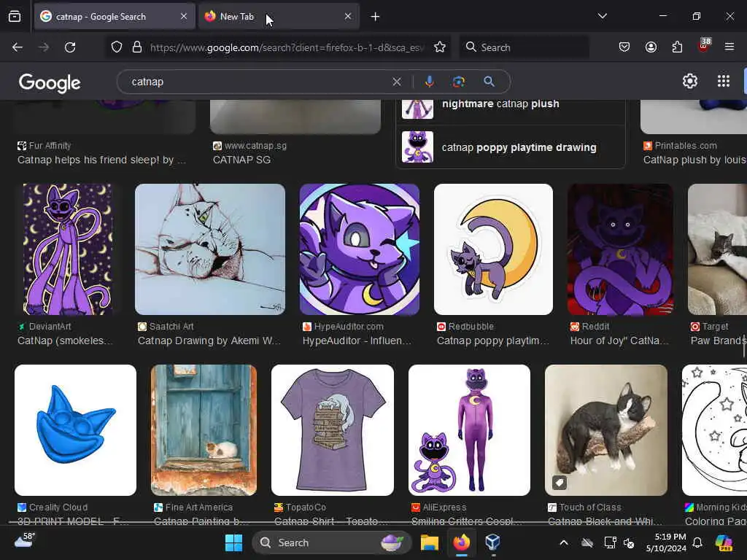Viewport: 747px width, 560px height.
Task: Open the TopatoCo purple shirt thumbnail
Action: coord(333,430)
